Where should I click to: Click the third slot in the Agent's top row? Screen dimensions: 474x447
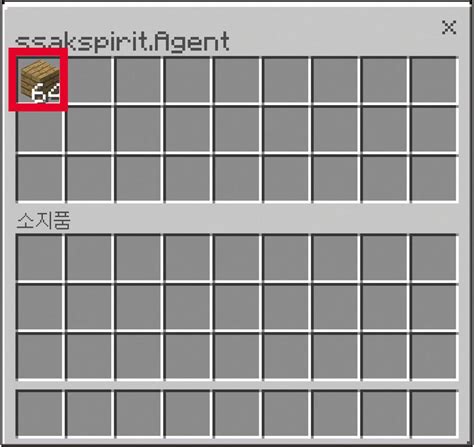click(x=138, y=81)
